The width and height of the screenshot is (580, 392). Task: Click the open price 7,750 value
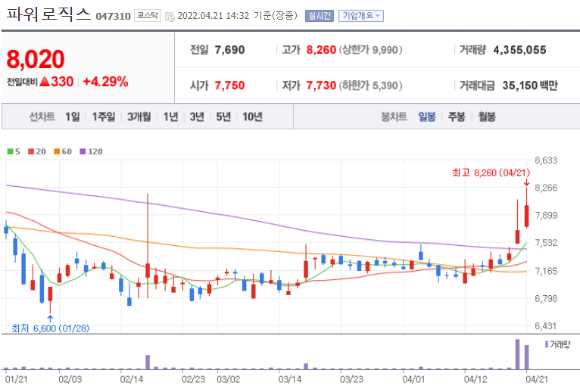[x=229, y=86]
